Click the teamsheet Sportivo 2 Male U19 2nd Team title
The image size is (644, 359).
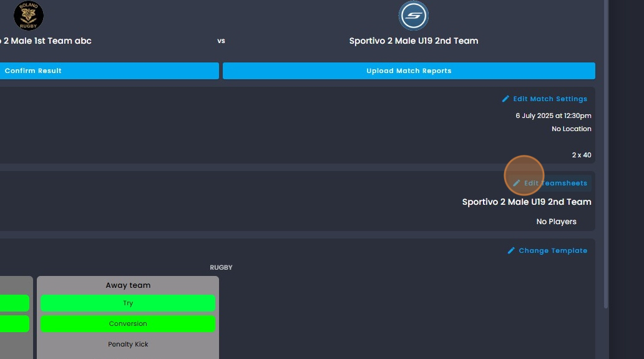tap(527, 202)
